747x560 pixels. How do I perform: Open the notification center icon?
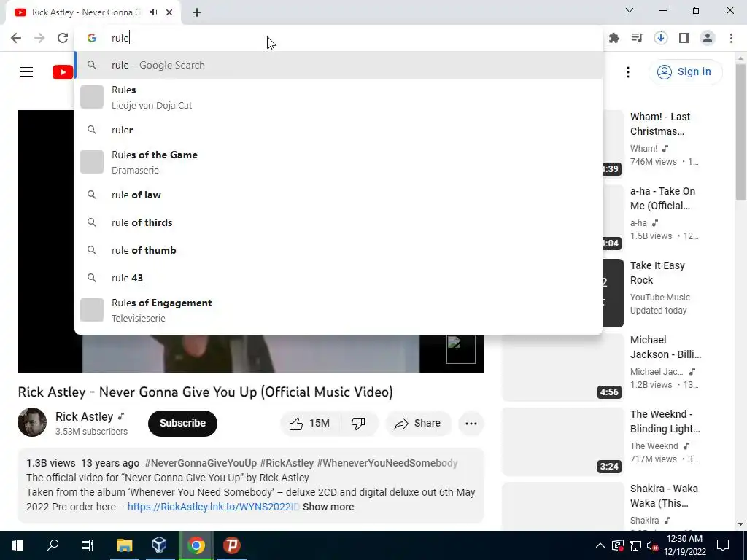[x=723, y=545]
